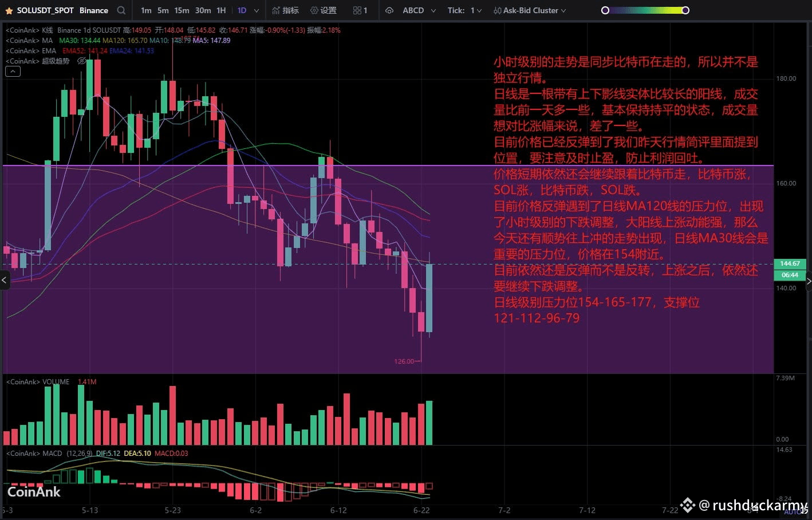Click the 6-2 date on the time axis
Image resolution: width=812 pixels, height=520 pixels.
pyautogui.click(x=255, y=510)
